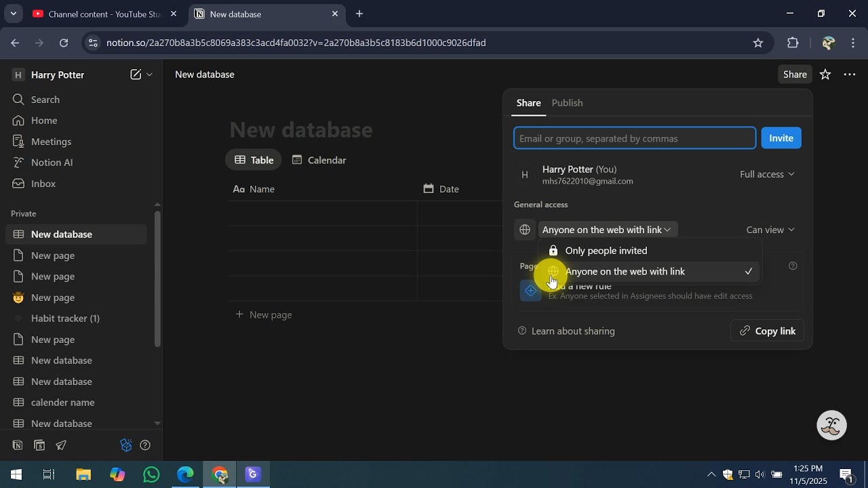
Task: Click the floating Notion AI face button
Action: (832, 426)
